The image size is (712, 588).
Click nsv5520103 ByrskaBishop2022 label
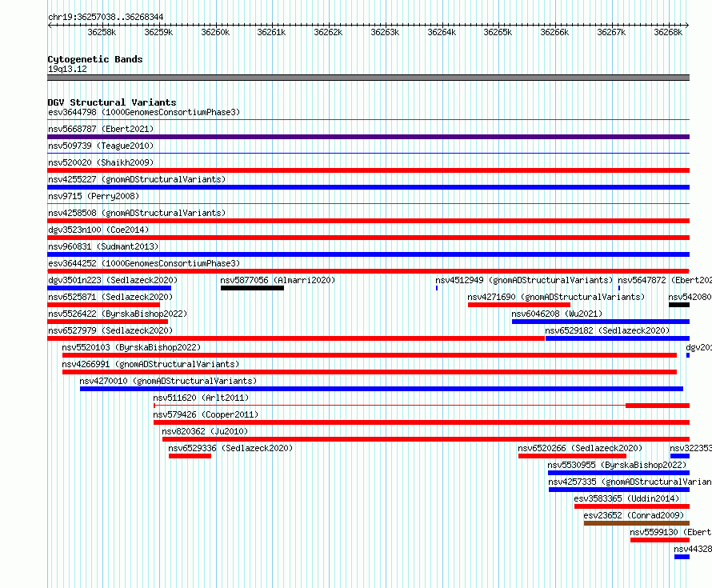click(x=131, y=347)
